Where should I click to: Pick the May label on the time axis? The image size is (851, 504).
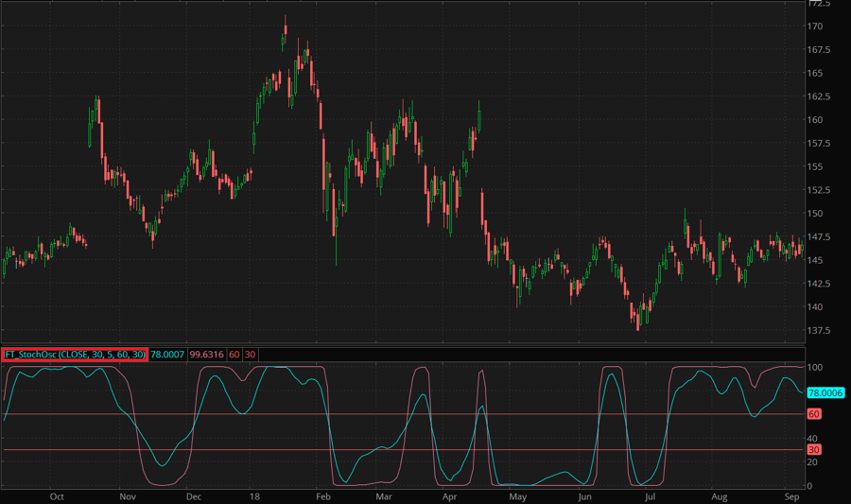click(x=517, y=495)
